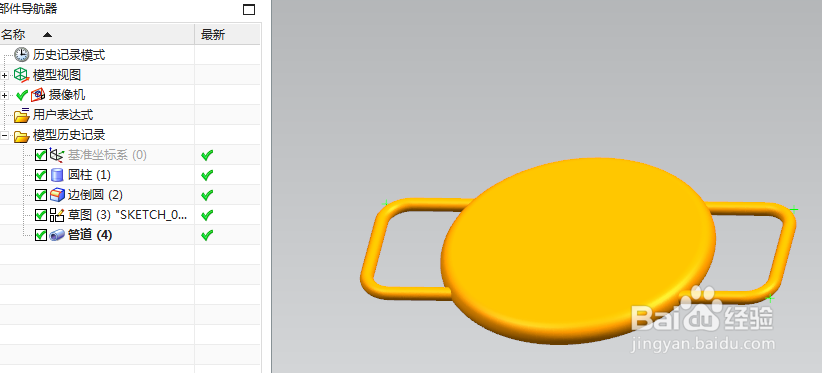Select the 边倒圆 (2) feature
The height and width of the screenshot is (373, 822).
click(95, 195)
